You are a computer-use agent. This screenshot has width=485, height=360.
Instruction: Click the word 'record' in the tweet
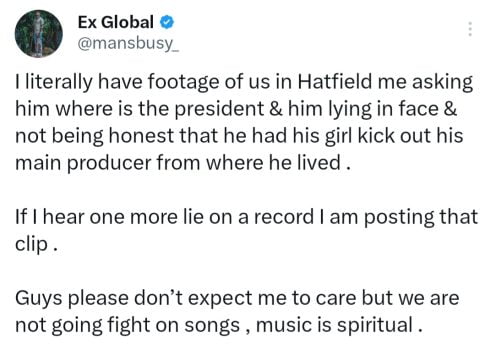coord(284,217)
